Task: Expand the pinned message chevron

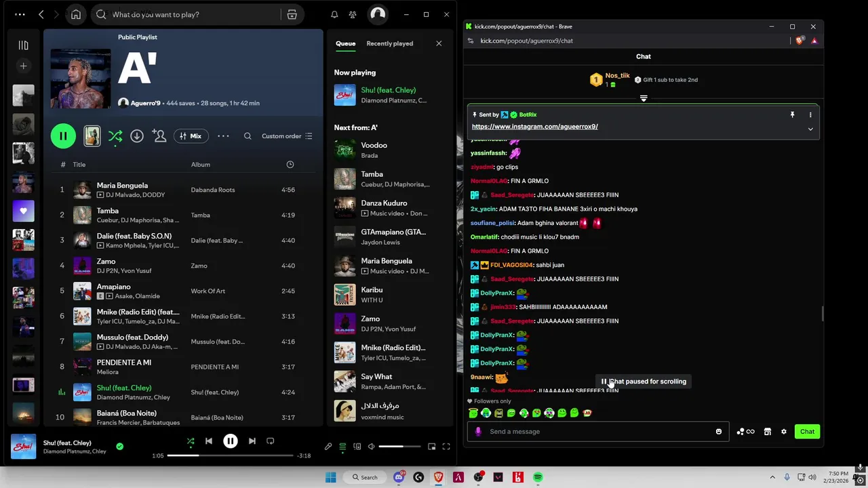Action: click(810, 129)
